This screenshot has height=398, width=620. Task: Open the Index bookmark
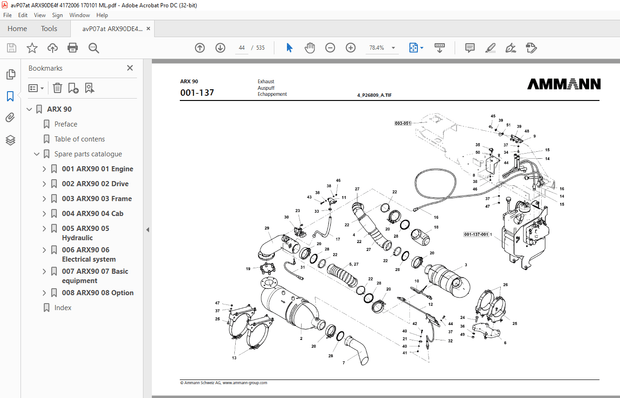[63, 307]
